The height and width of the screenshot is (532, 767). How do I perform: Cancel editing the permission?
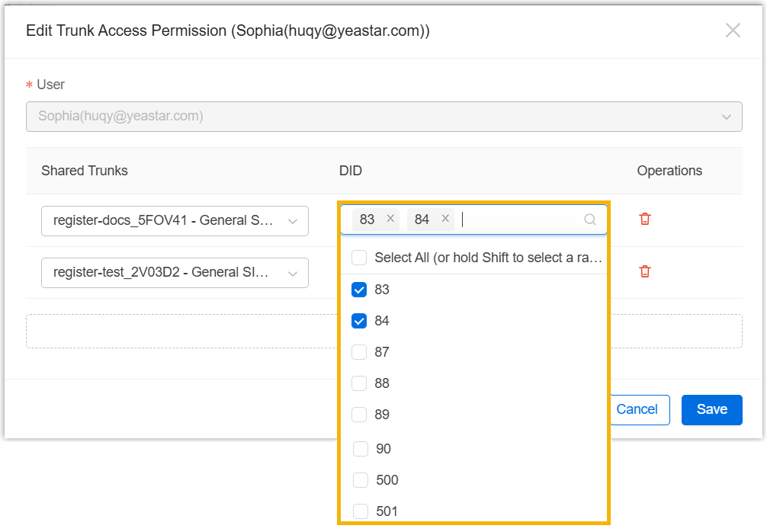(x=637, y=409)
